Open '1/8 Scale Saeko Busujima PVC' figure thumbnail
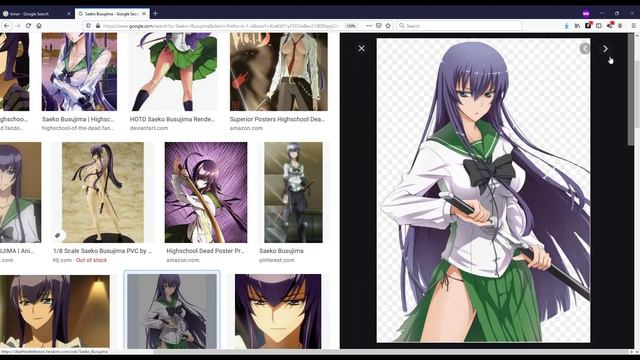Image resolution: width=640 pixels, height=360 pixels. click(103, 192)
